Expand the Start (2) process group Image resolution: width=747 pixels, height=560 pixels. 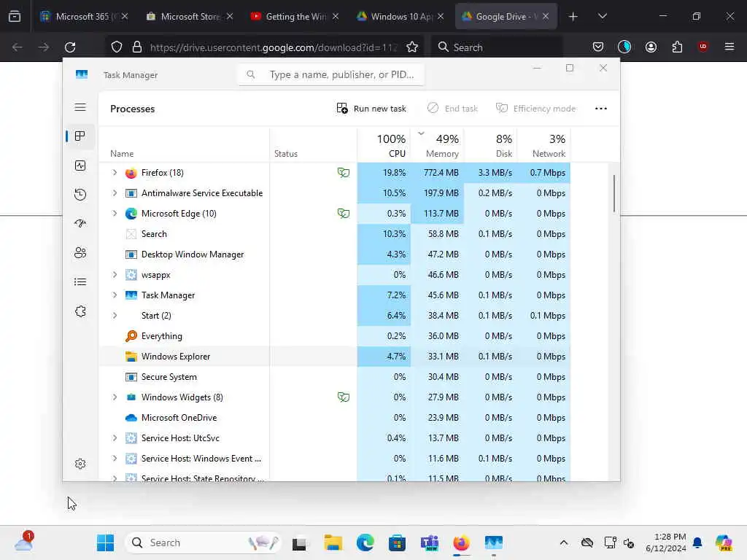click(x=115, y=315)
